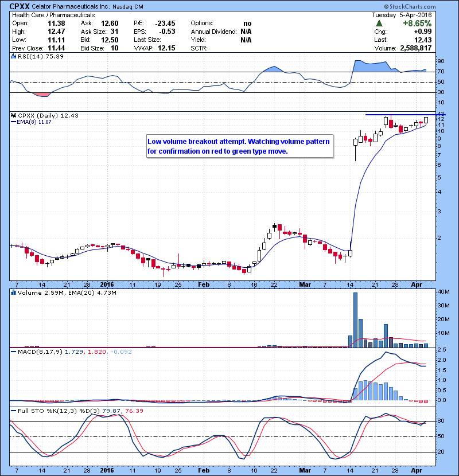Click the green up-arrow change indicator
Image resolution: width=459 pixels, height=476 pixels.
(379, 24)
